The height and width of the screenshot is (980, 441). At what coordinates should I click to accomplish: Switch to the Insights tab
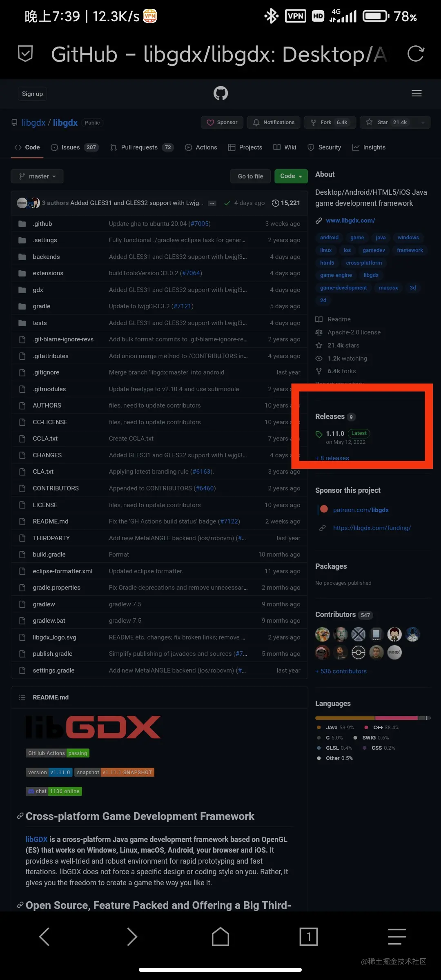click(369, 147)
